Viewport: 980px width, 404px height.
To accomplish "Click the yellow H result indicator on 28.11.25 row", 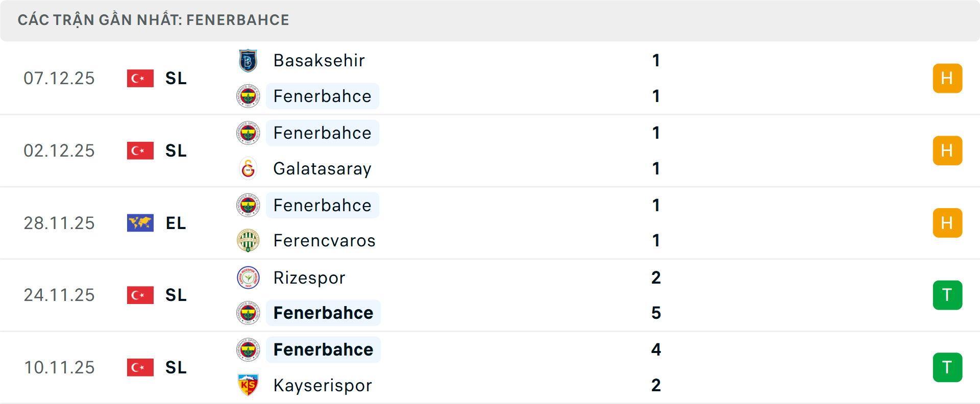I will click(947, 222).
